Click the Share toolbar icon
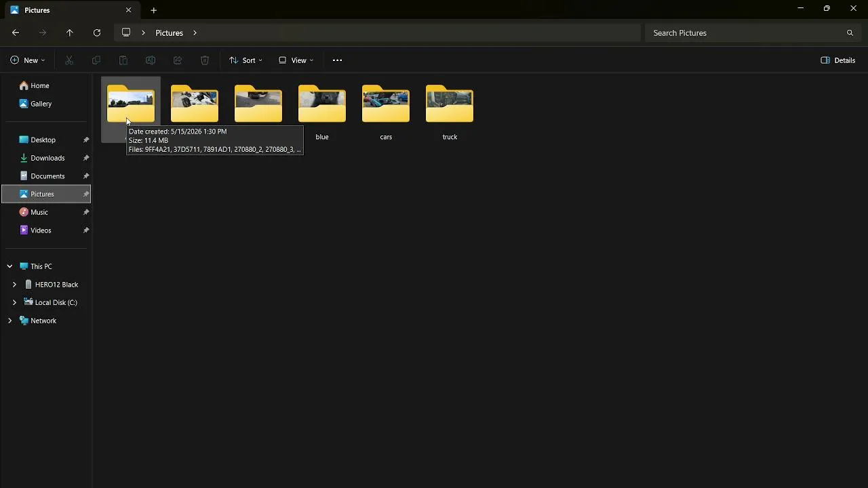Viewport: 868px width, 488px height. 178,60
